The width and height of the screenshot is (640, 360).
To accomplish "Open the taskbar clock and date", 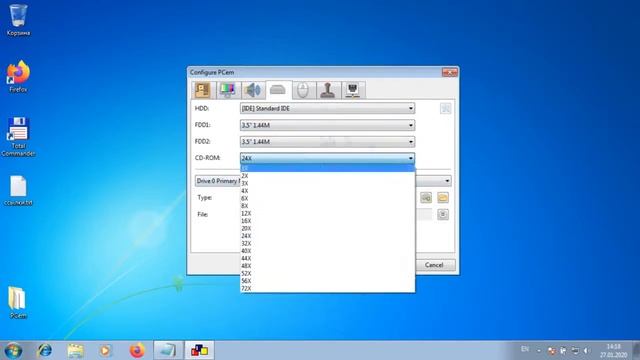I will [x=613, y=351].
